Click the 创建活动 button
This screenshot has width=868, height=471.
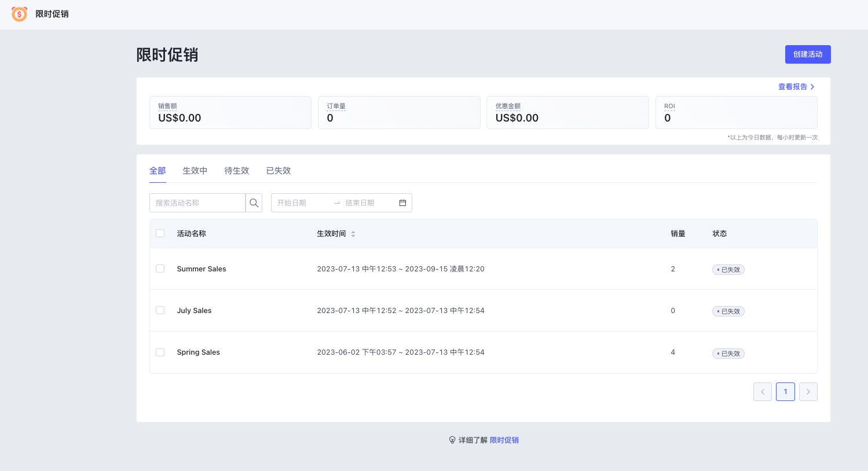(x=808, y=54)
